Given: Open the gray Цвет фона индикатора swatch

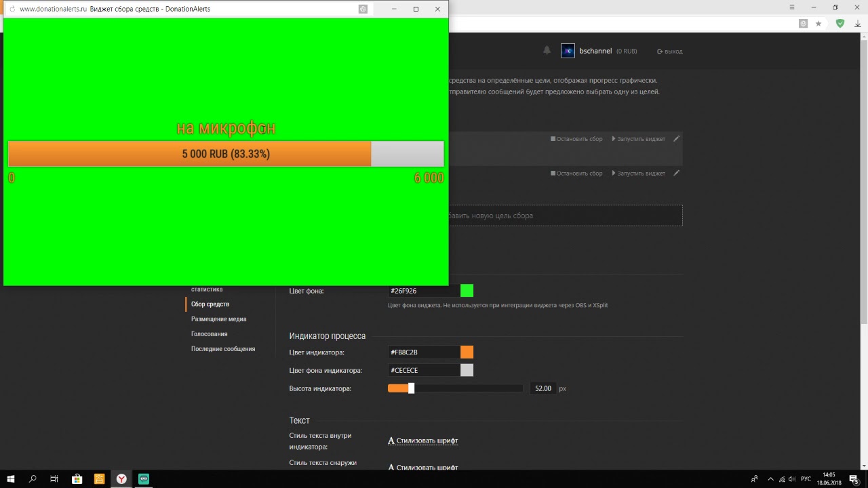Looking at the screenshot, I should coord(467,370).
